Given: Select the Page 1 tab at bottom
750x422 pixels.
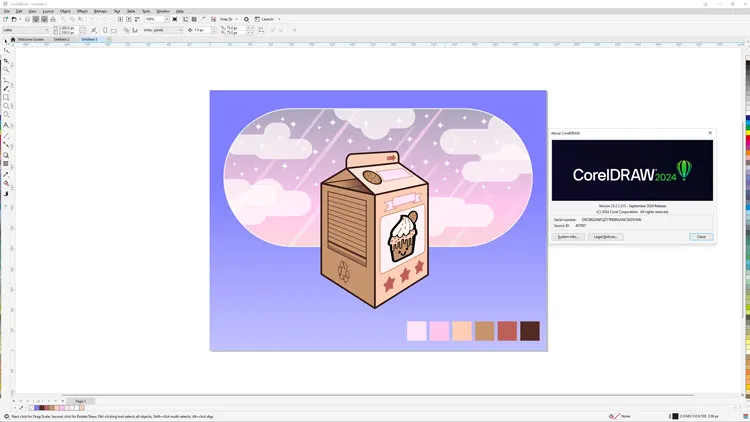Looking at the screenshot, I should point(79,400).
